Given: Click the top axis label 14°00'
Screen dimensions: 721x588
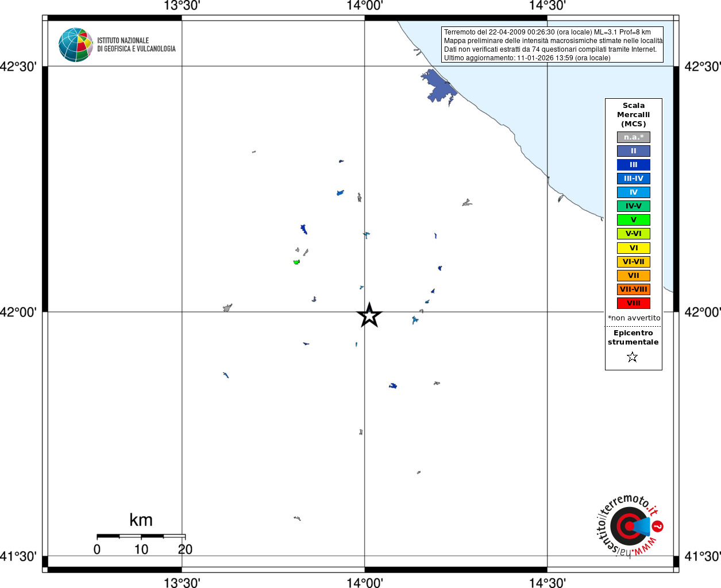Looking at the screenshot, I should click(365, 6).
